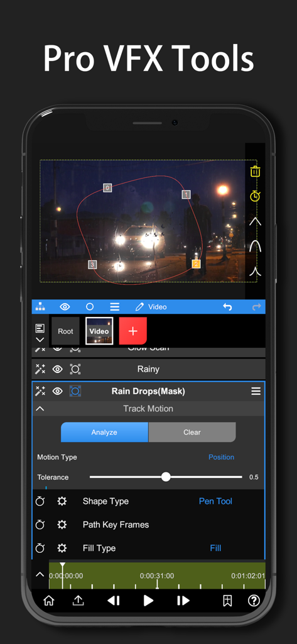Screen dimensions: 297x644
Task: Open effects wand for Rainy effect
Action: (x=40, y=369)
